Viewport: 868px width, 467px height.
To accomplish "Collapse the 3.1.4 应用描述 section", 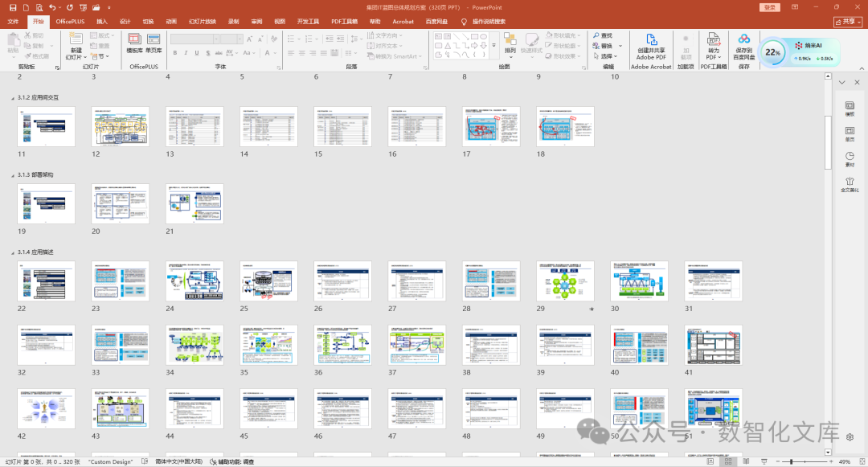I will tap(13, 253).
